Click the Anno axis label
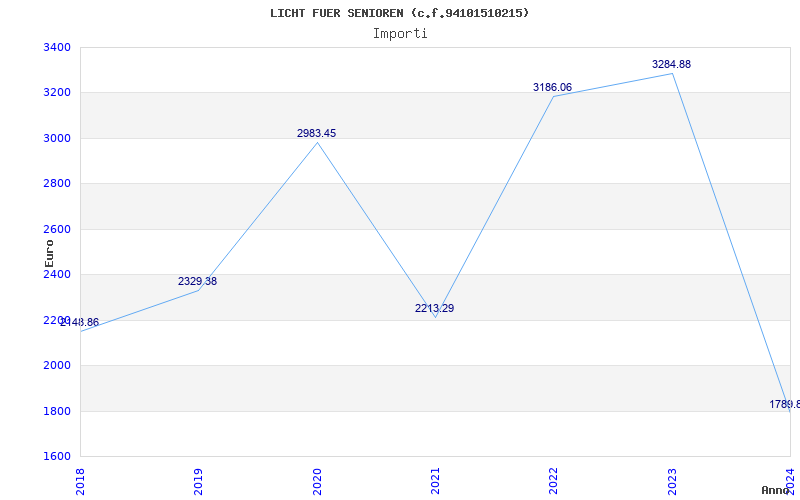 (x=776, y=490)
